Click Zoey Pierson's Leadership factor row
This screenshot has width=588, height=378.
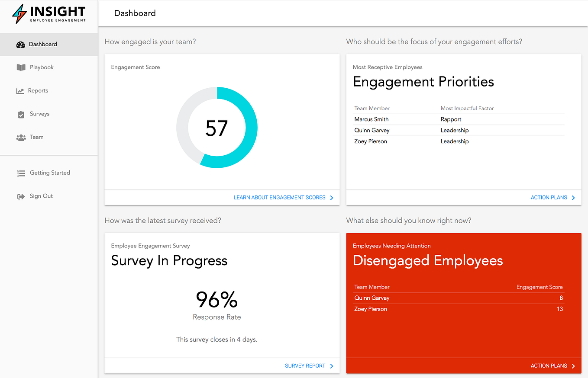pos(455,141)
